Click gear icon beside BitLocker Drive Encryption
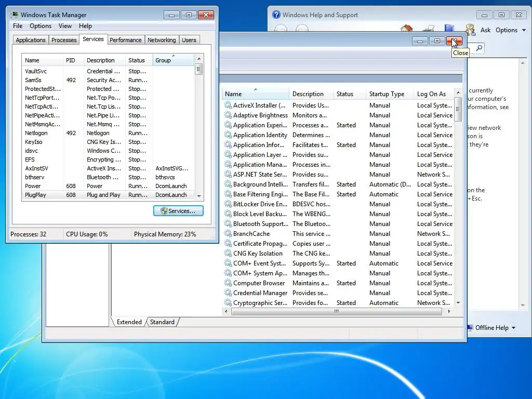The width and height of the screenshot is (532, 399). click(x=228, y=204)
